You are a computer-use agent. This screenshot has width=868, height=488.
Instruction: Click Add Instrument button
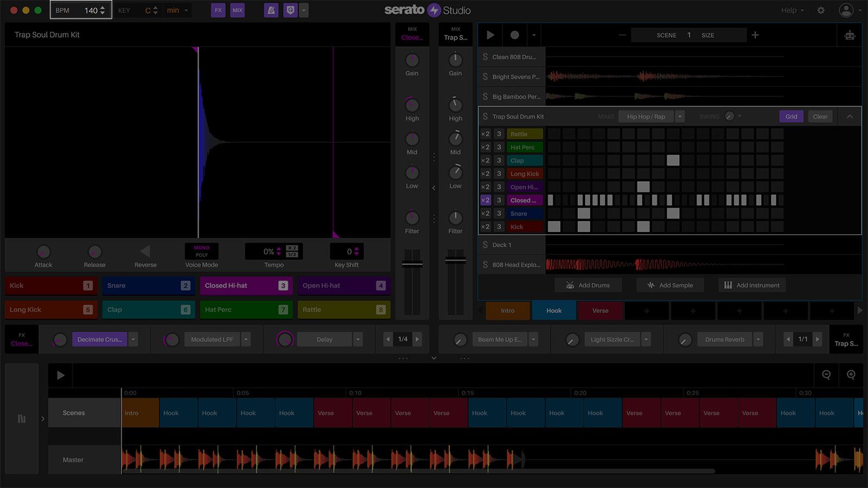tap(752, 285)
